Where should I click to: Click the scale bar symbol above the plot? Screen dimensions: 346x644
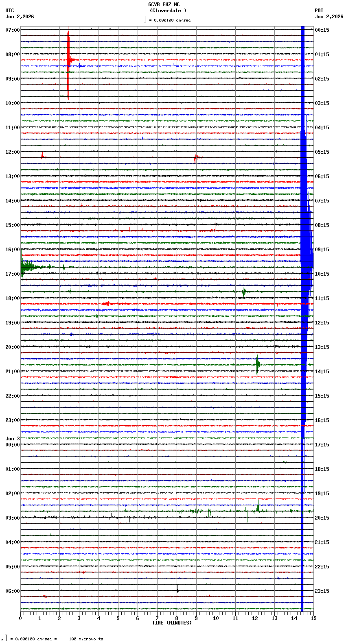(145, 19)
